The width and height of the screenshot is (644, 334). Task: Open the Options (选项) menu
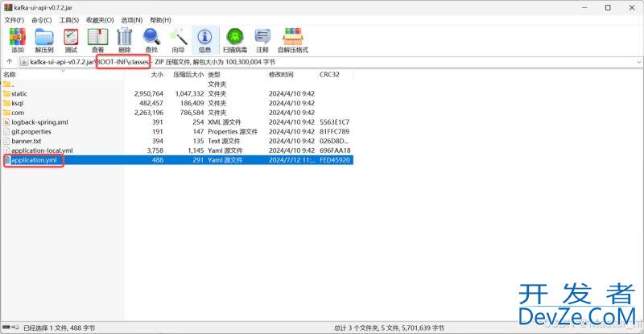point(131,20)
